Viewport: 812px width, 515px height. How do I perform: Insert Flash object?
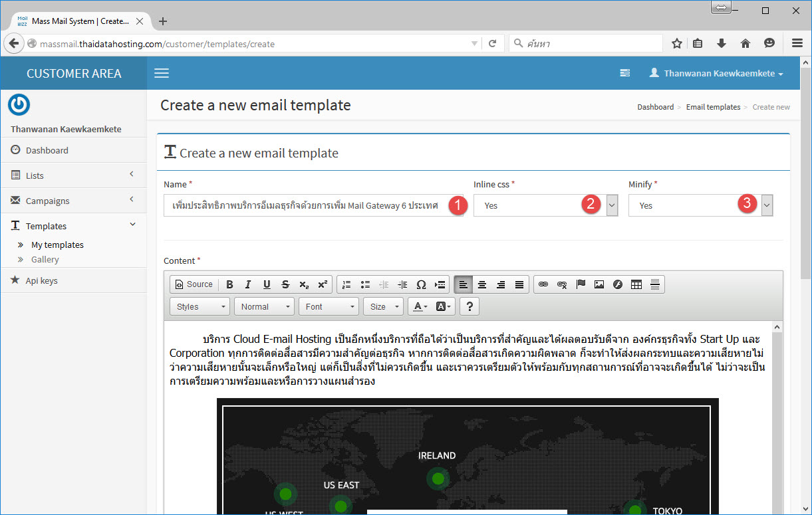[x=618, y=284]
